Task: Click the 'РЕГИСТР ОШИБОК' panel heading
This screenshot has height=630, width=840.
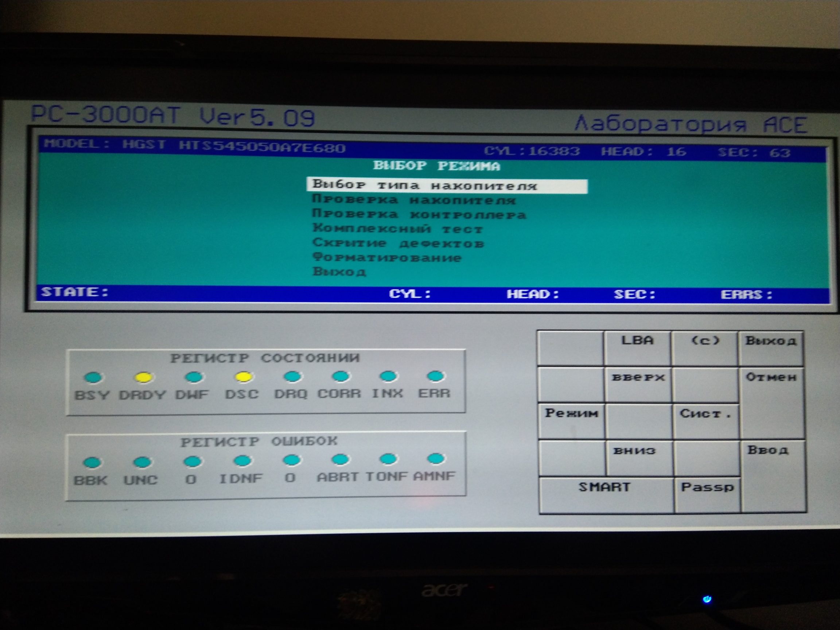Action: coord(258,441)
